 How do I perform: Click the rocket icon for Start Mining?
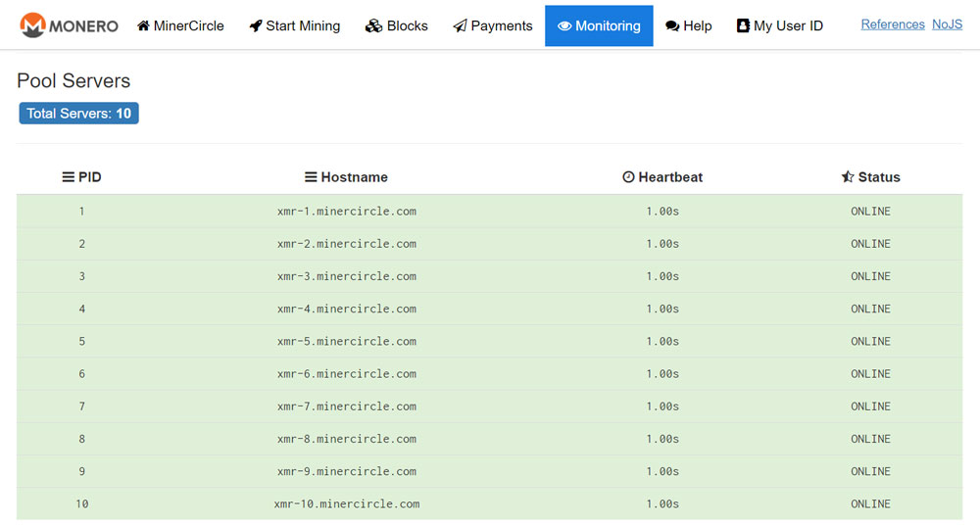coord(256,26)
